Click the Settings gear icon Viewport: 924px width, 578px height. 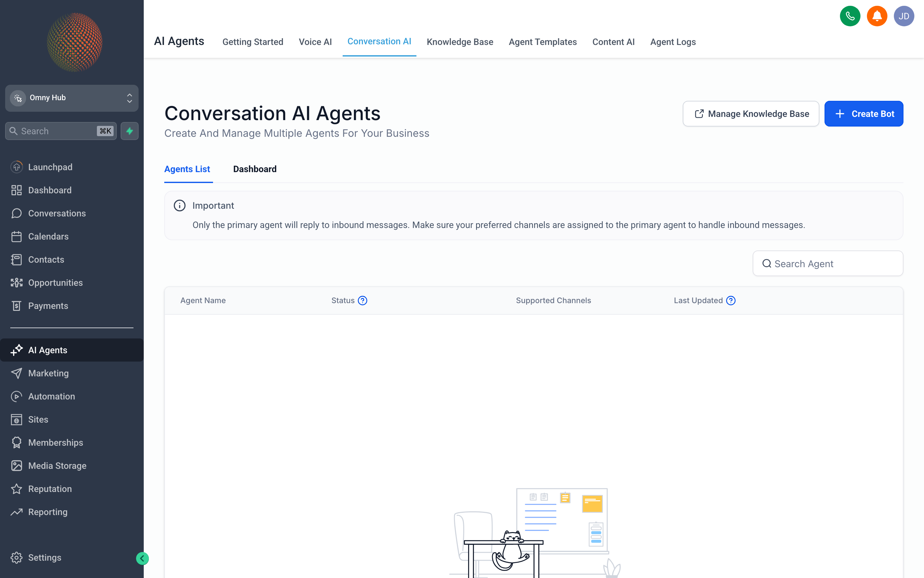[16, 558]
